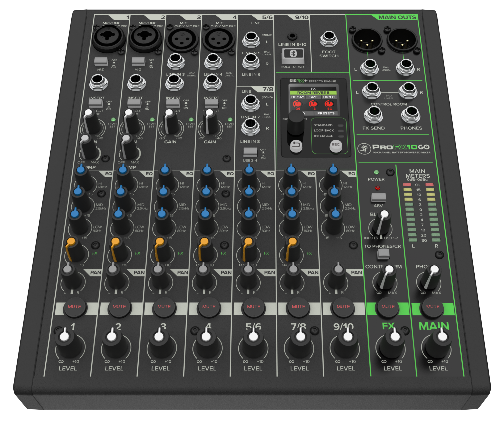Click channel 3 XLR mic input
Viewport: 504px width, 421px height.
[x=182, y=39]
